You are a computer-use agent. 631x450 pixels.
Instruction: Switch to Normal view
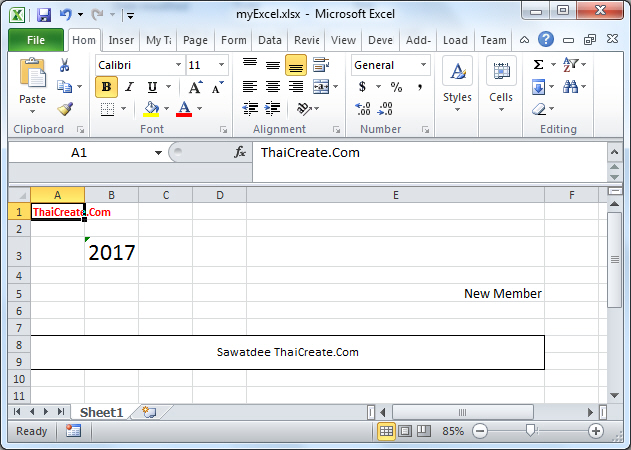tap(386, 431)
